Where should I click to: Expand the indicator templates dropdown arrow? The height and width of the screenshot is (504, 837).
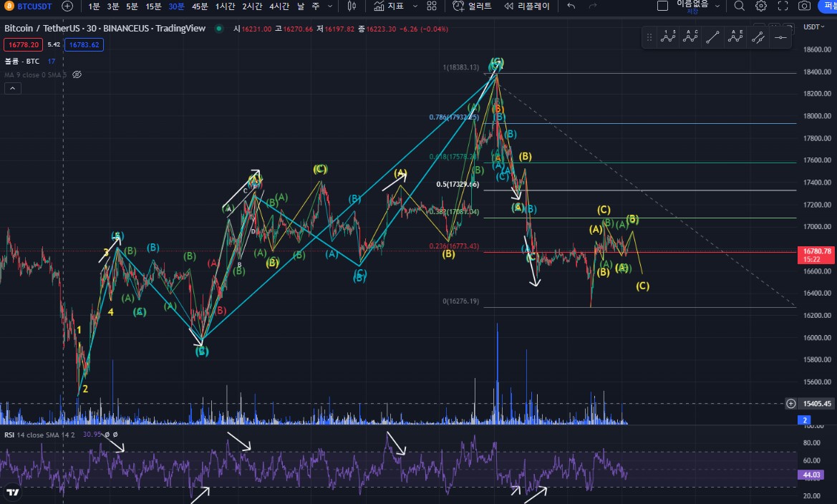pos(415,6)
